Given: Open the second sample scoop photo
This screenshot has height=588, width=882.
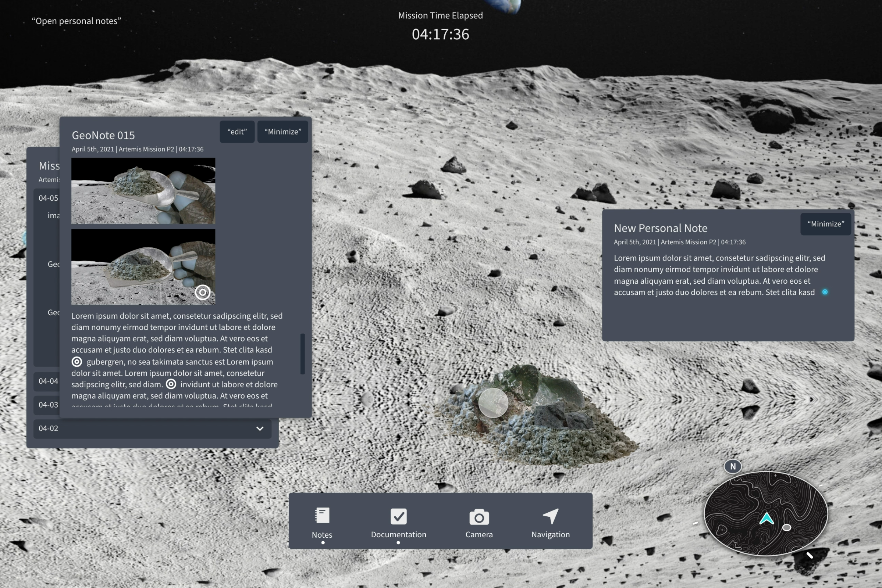Looking at the screenshot, I should click(x=143, y=267).
